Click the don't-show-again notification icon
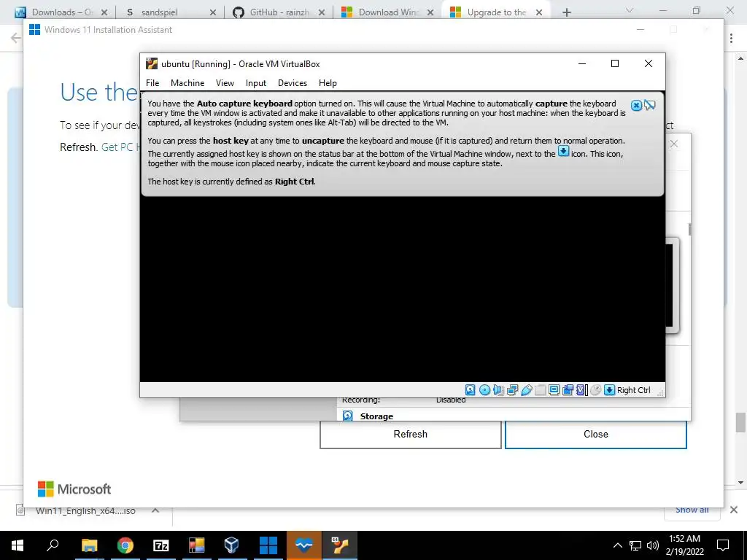The height and width of the screenshot is (560, 747). click(650, 105)
